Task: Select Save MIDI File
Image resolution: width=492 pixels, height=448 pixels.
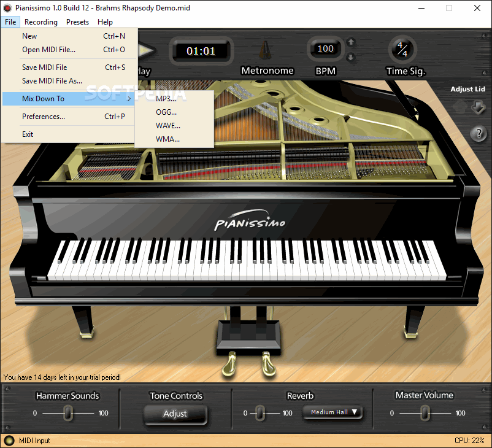Action: (69, 67)
